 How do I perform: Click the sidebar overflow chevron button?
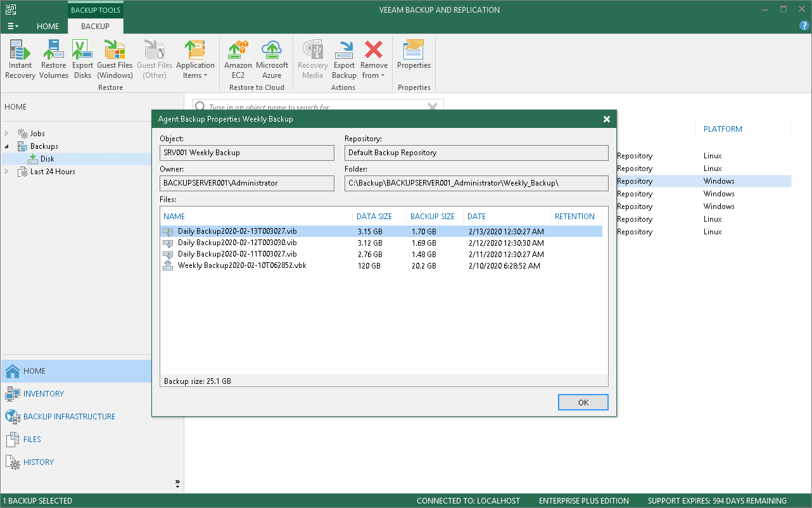pos(178,483)
